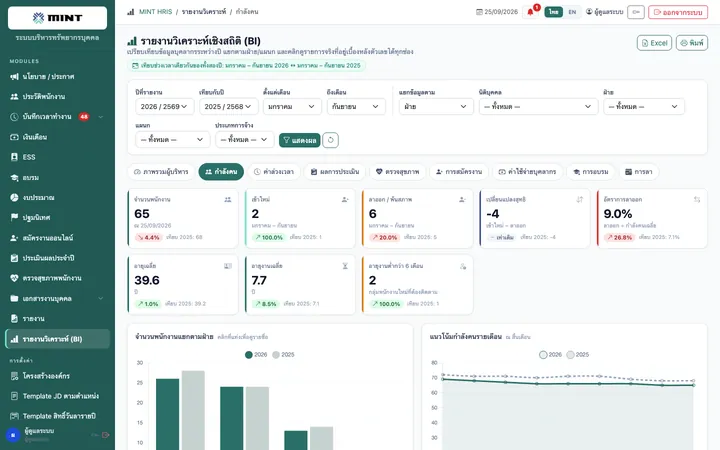
Task: Open ปีที่รายงาน 2026 / 2569 dropdown
Action: click(164, 107)
